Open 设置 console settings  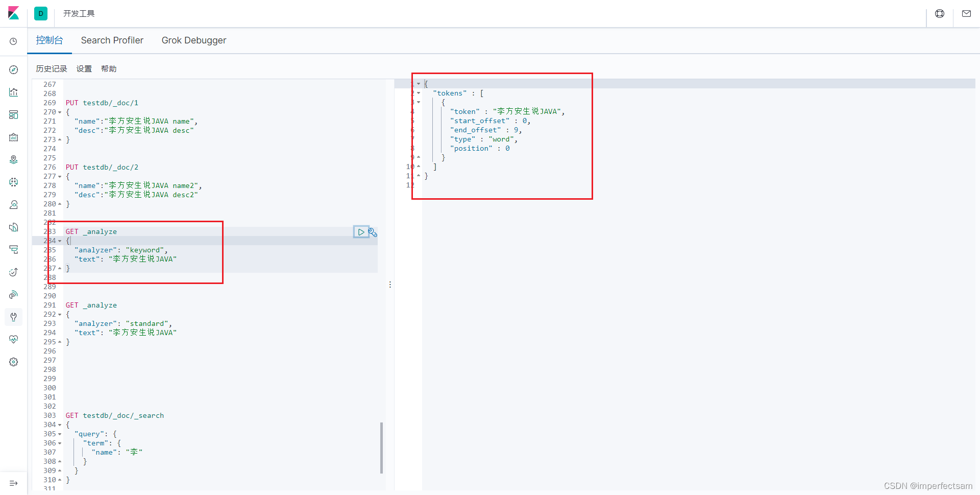click(84, 69)
